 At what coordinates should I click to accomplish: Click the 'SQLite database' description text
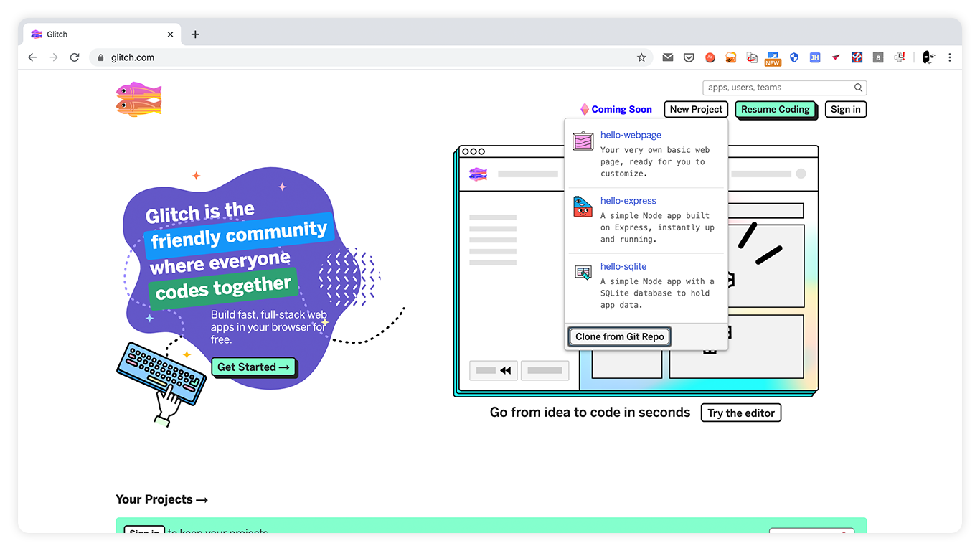pyautogui.click(x=657, y=293)
